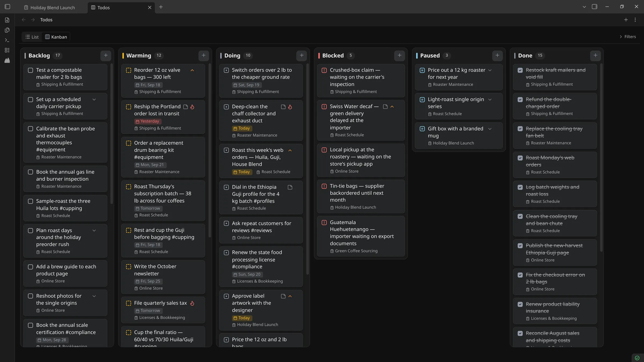Uncheck Restock kraft mailers and void fill
Image resolution: width=644 pixels, height=362 pixels.
point(520,70)
